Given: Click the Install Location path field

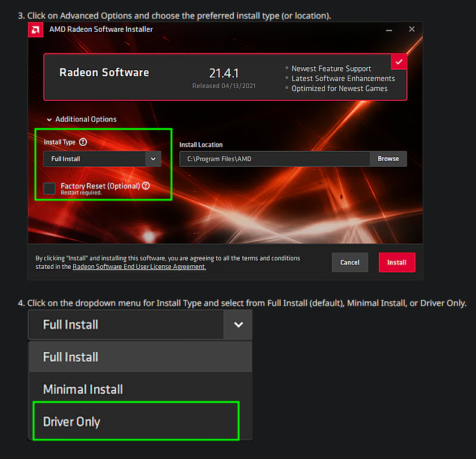Looking at the screenshot, I should click(275, 159).
